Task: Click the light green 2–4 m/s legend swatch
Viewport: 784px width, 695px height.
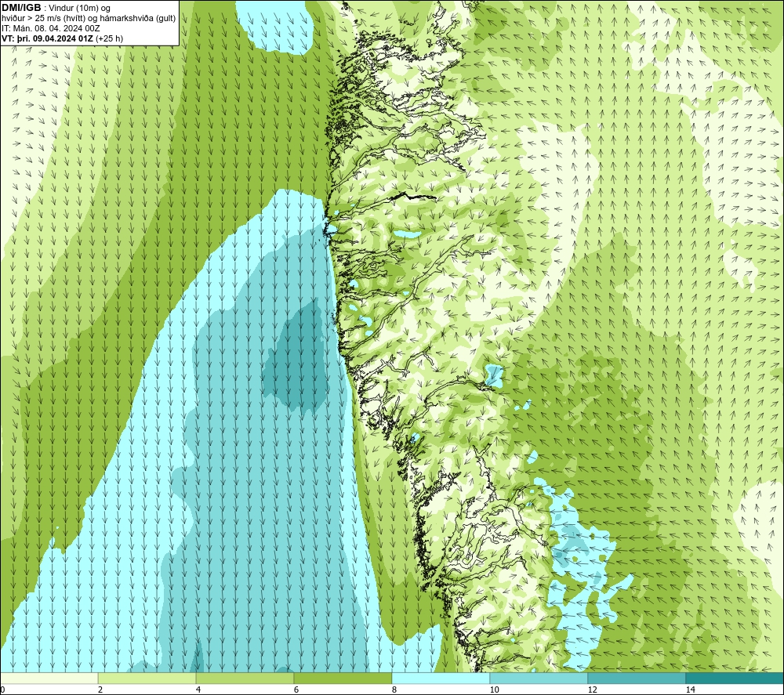Action: pyautogui.click(x=147, y=678)
